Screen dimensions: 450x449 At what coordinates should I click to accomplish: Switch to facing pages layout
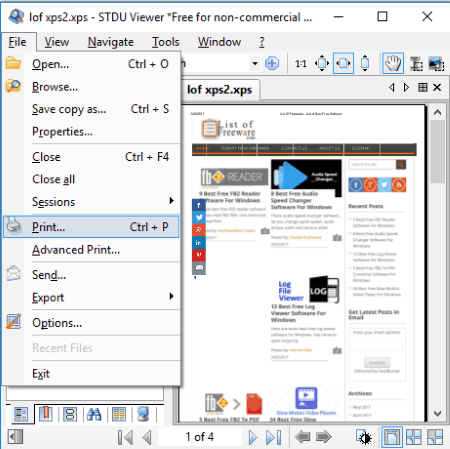(414, 437)
